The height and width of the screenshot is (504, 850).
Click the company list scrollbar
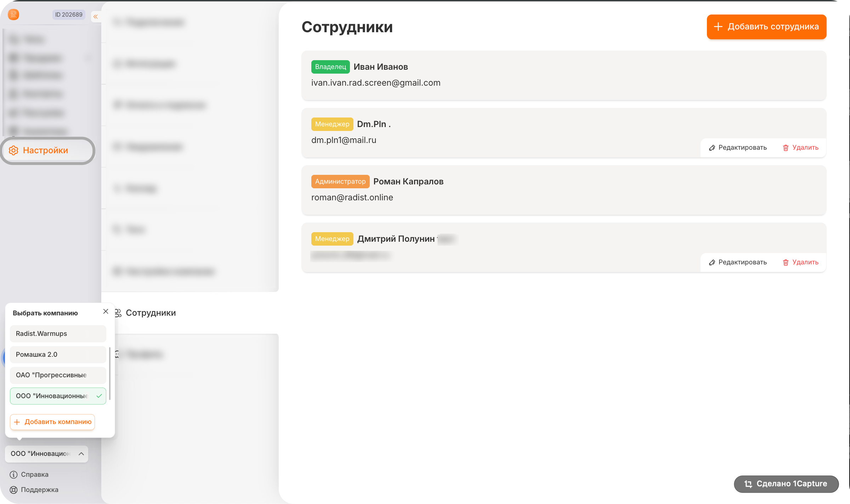tap(110, 373)
